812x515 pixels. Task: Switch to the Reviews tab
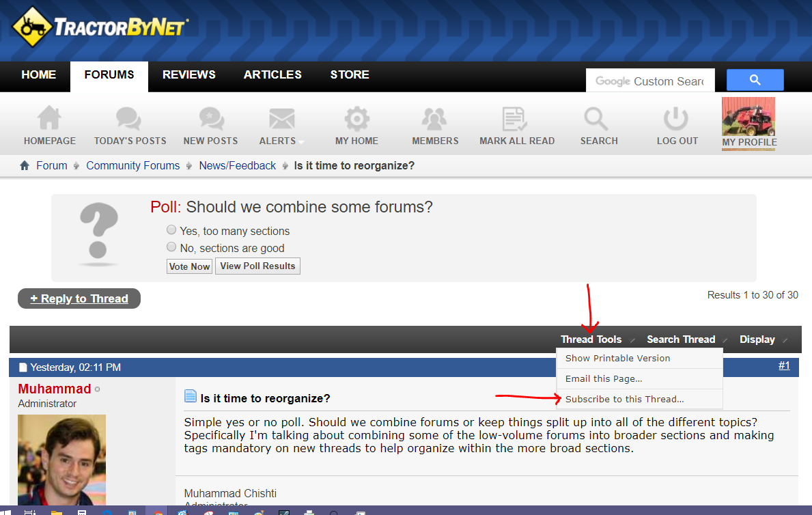(x=188, y=75)
